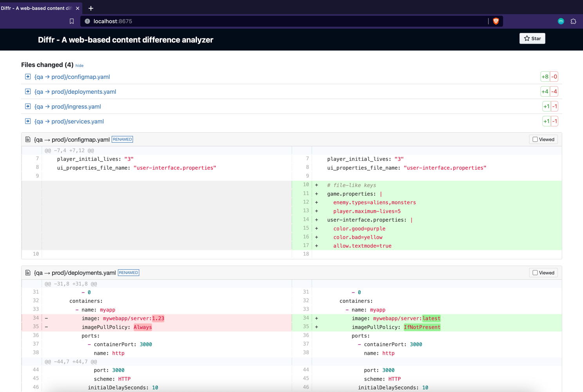Click the star icon inside the Star button

(527, 38)
